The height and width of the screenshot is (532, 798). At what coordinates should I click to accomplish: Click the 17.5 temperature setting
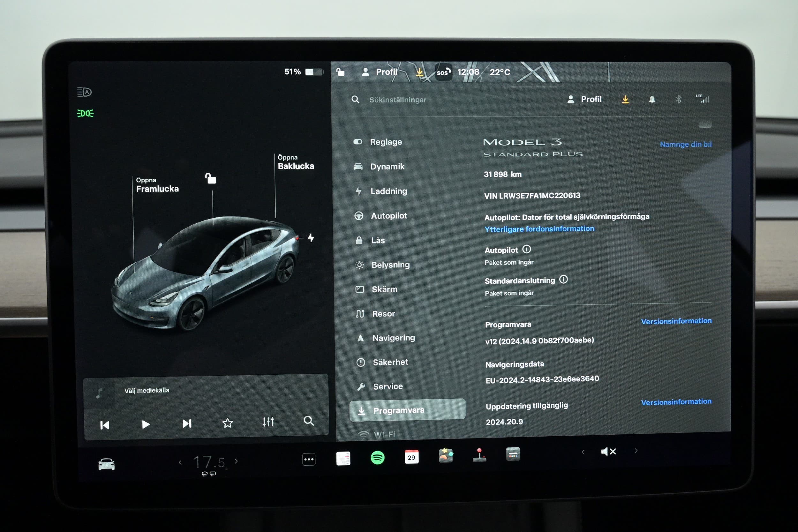pyautogui.click(x=208, y=462)
